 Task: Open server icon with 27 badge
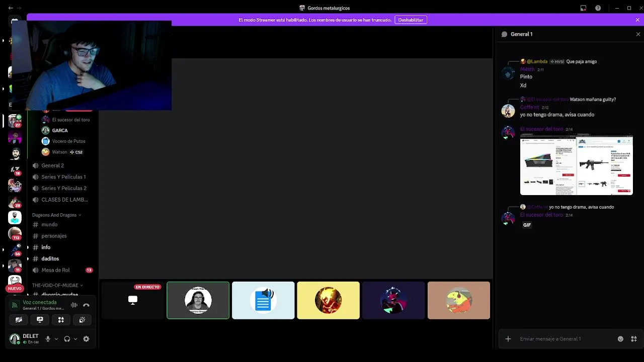tap(15, 121)
